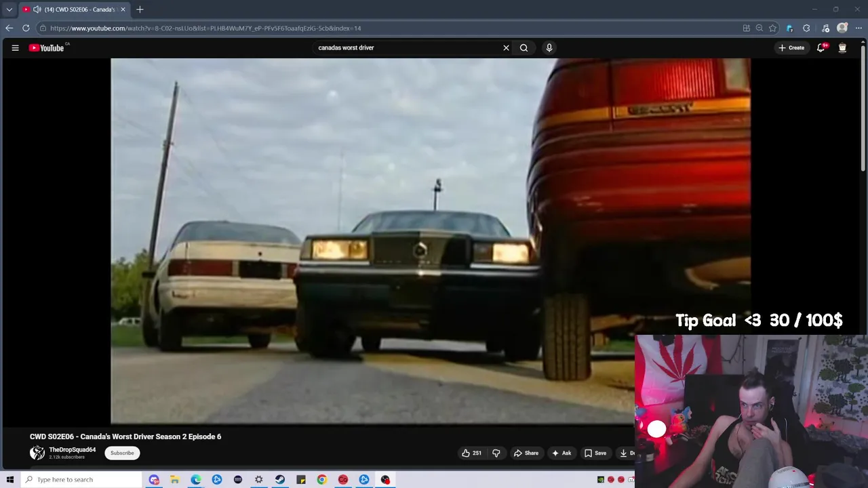
Task: Open Google Chrome from taskbar
Action: point(321,479)
